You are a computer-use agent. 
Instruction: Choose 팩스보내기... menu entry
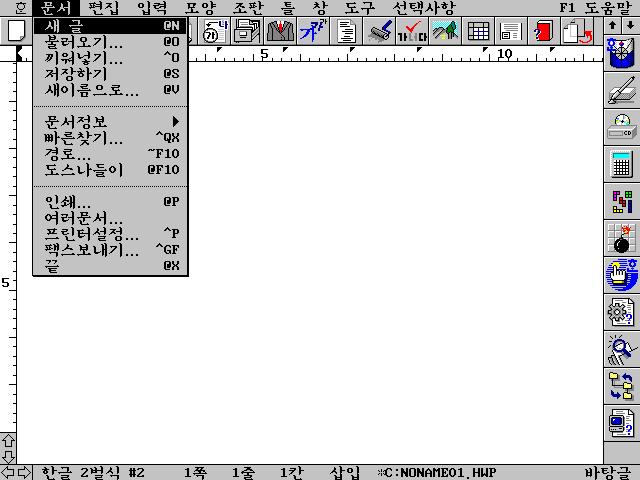(x=110, y=249)
